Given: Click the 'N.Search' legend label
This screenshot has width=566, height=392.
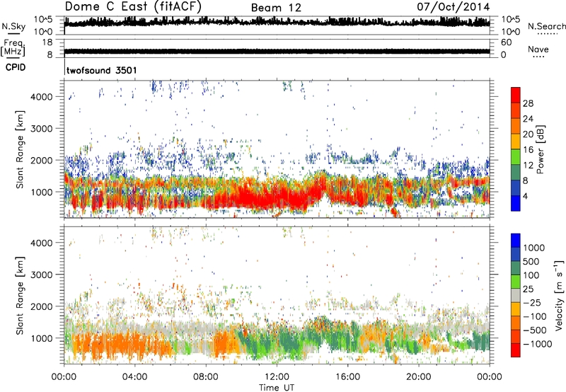Looking at the screenshot, I should (x=546, y=26).
